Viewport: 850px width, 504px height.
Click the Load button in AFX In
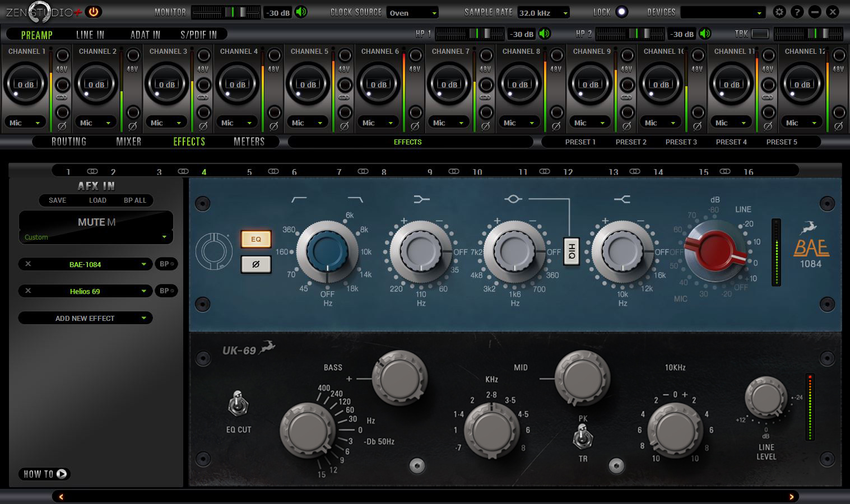(x=97, y=200)
